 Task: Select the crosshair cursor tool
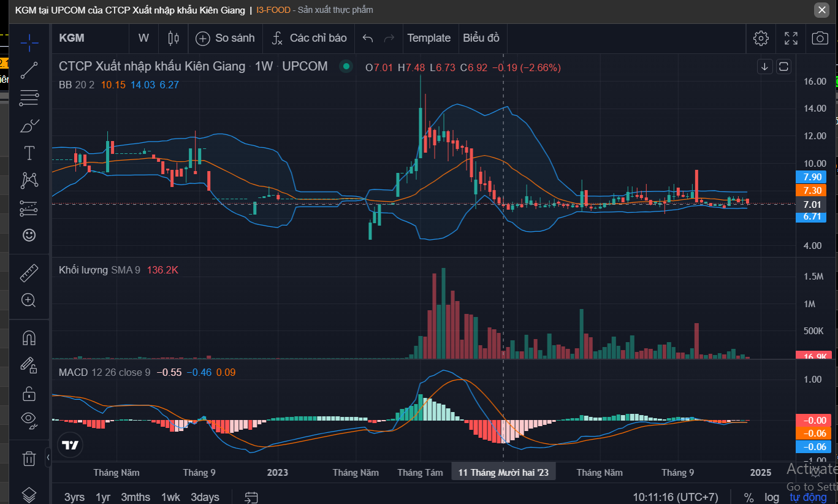[29, 42]
